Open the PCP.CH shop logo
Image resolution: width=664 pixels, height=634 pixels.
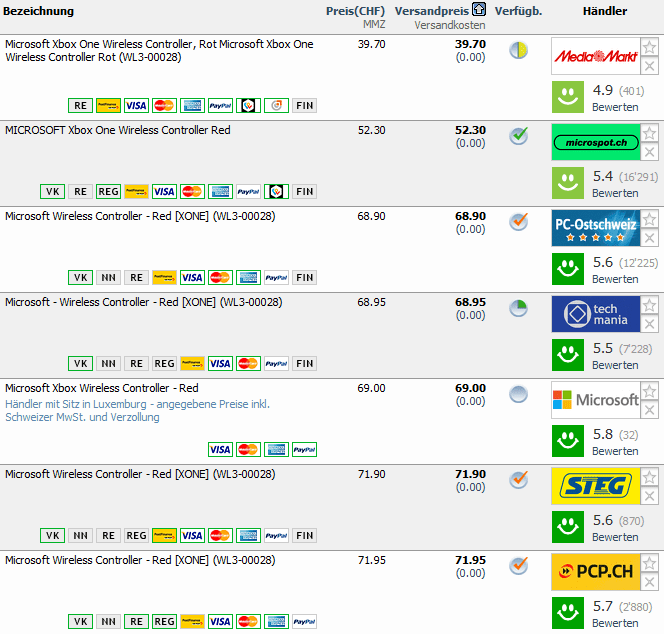[595, 572]
